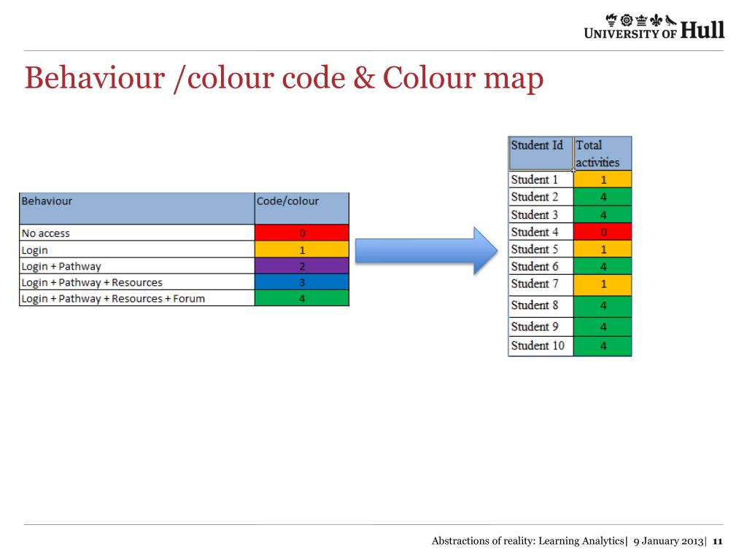Select 'Login + Pathway + Resources + Forum' cell
This screenshot has height=560, width=747.
coord(136,298)
